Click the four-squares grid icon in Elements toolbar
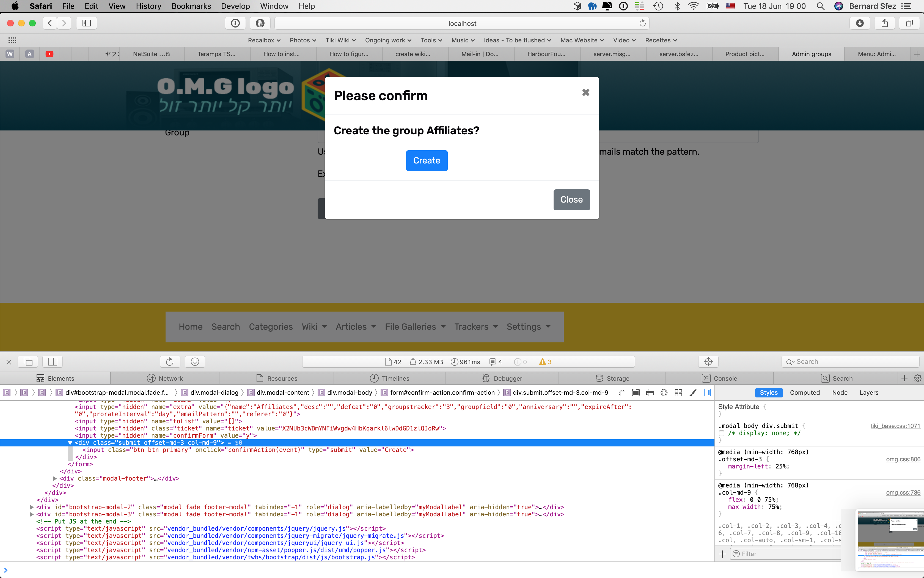Viewport: 924px width, 578px height. pyautogui.click(x=678, y=392)
